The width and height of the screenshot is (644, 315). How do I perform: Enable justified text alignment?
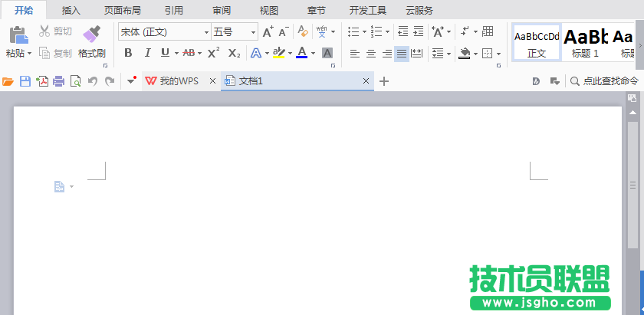pyautogui.click(x=402, y=54)
